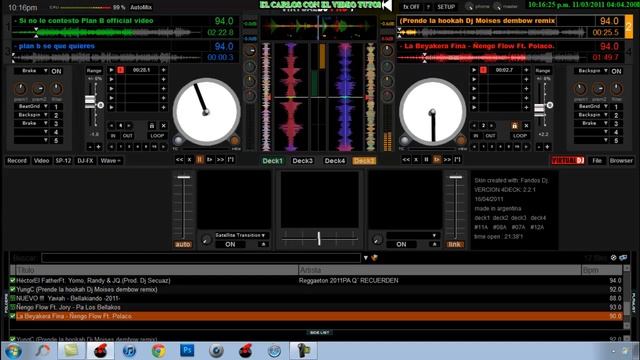Viewport: 640px width, 360px height.
Task: Add cue with plus next to 00:02.7
Action: (x=526, y=70)
